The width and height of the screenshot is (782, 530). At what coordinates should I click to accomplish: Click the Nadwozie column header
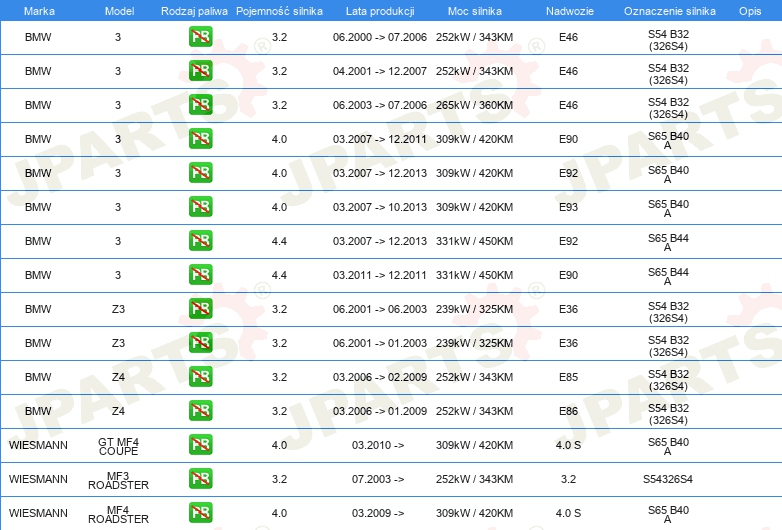coord(570,11)
